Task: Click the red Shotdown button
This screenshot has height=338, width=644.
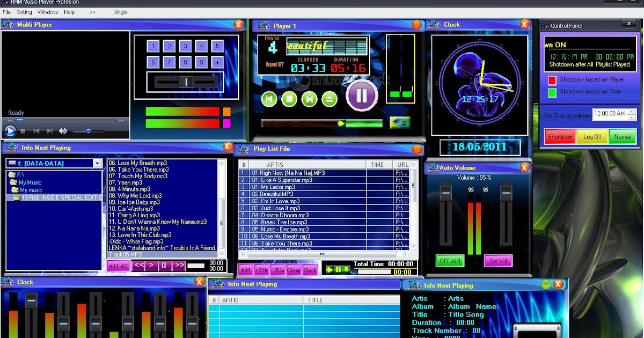Action: pos(560,137)
